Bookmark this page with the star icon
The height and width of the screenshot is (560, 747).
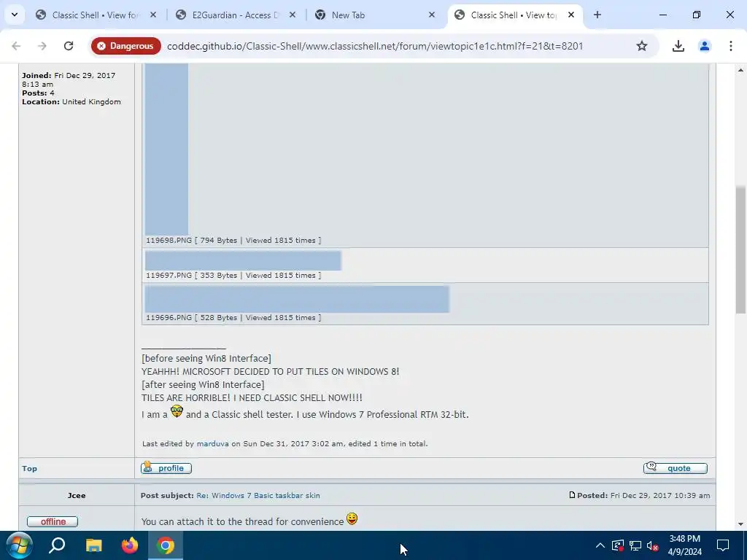point(642,46)
